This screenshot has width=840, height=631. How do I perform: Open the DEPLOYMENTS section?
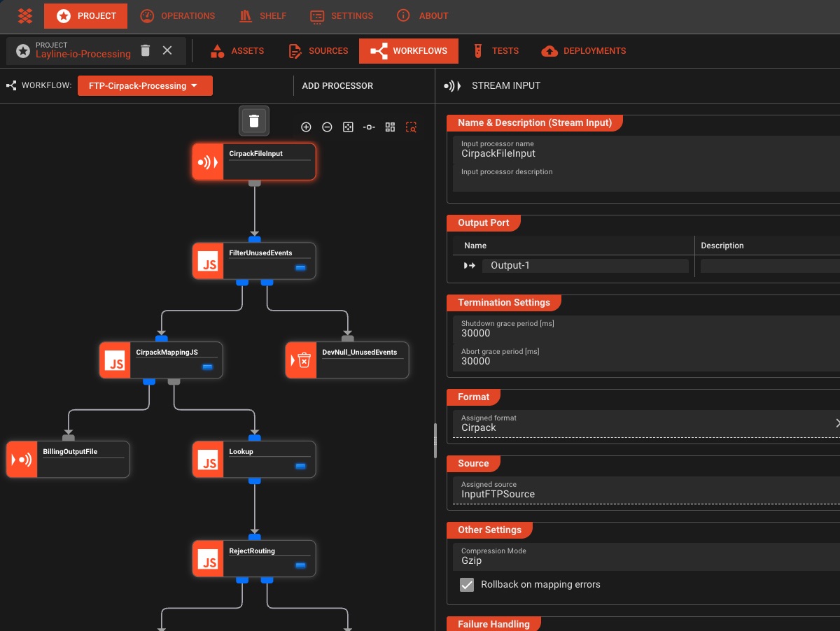(583, 50)
